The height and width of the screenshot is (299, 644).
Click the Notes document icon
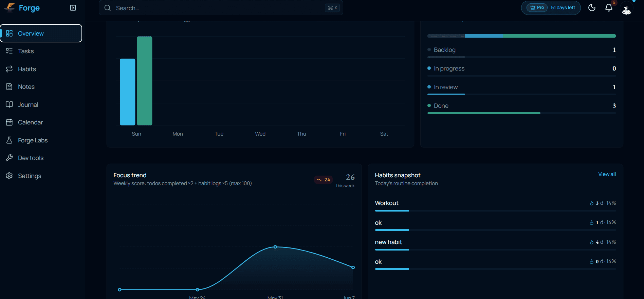click(x=10, y=86)
